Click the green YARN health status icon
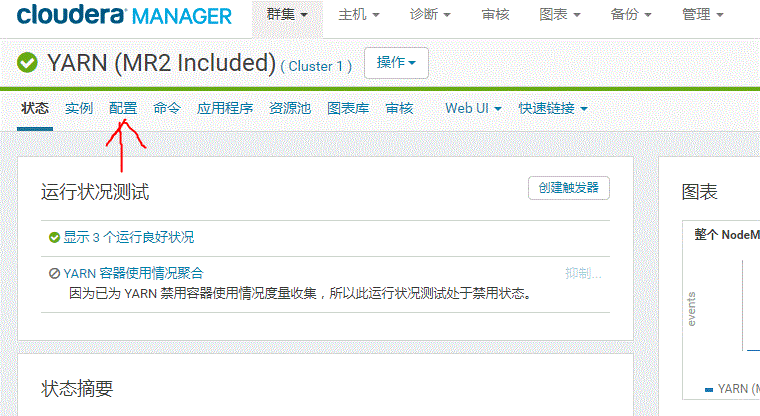This screenshot has height=416, width=760. [27, 63]
